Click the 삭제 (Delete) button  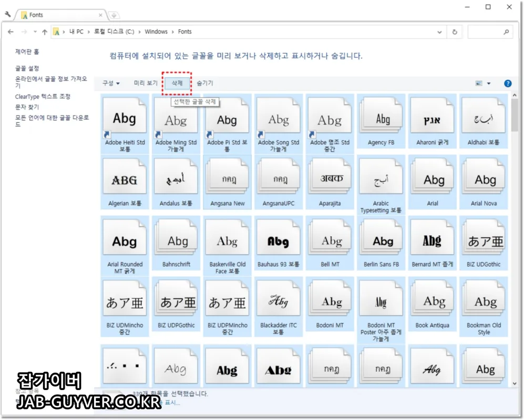(x=177, y=82)
